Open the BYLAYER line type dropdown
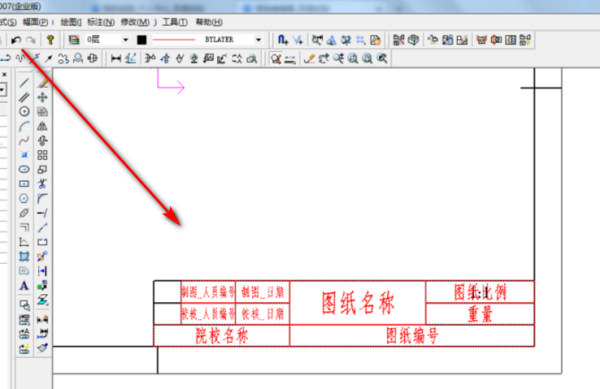 point(258,39)
